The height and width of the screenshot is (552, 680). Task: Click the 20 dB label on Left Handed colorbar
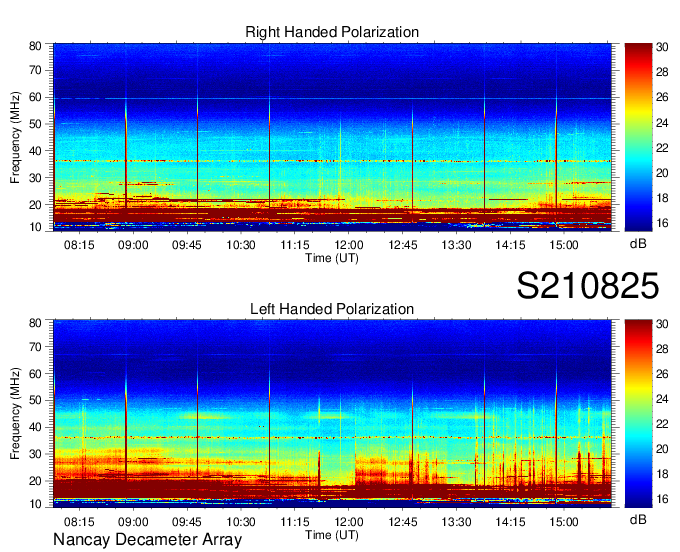point(662,449)
